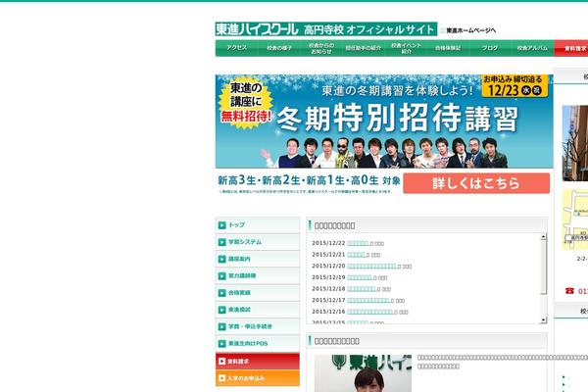Open the news link dated 2015/12/22
588x392 pixels.
(x=360, y=243)
